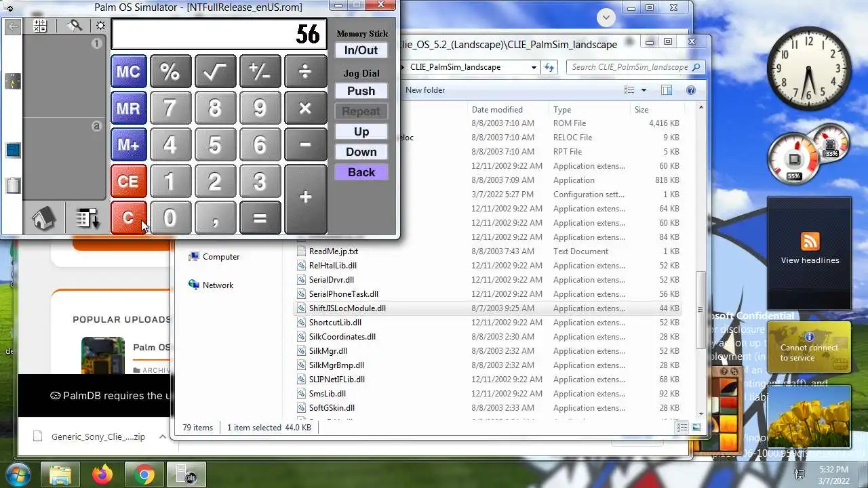The image size is (868, 488).
Task: Click View headlines in the feed gadget
Action: (x=810, y=260)
